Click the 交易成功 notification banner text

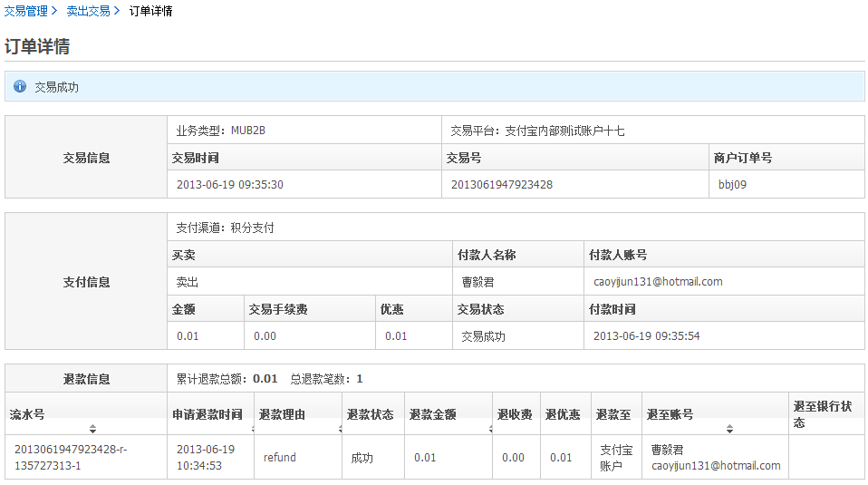click(56, 87)
